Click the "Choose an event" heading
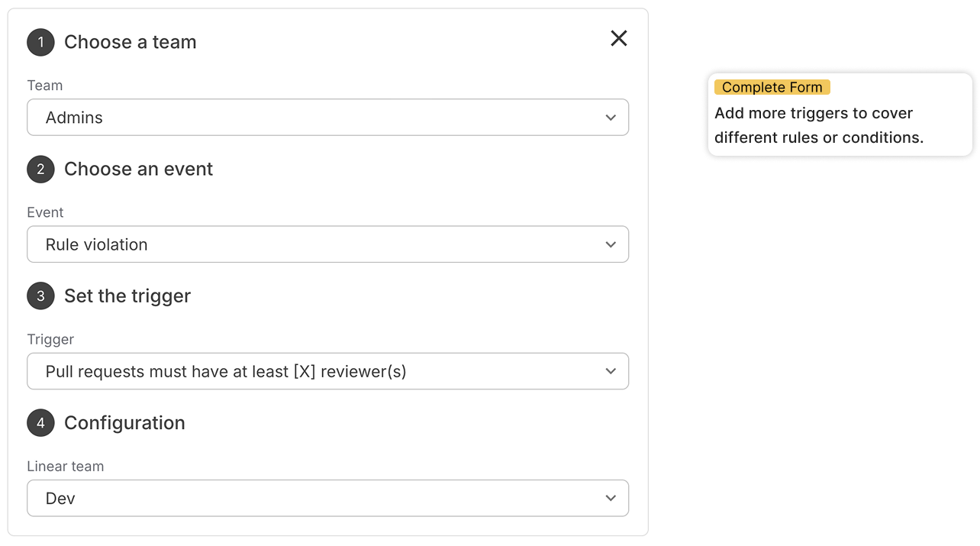The height and width of the screenshot is (546, 980). (138, 169)
